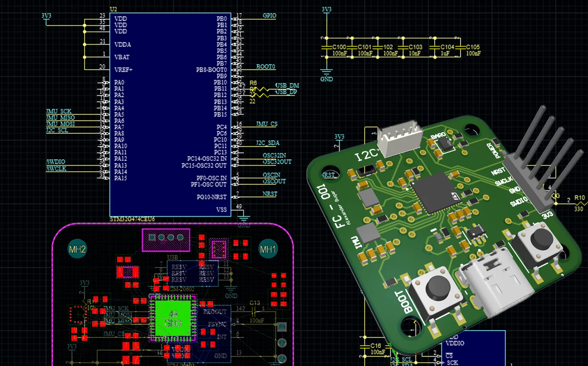Click the I2C_SCL net label at PA8
This screenshot has width=588, height=366.
[x=57, y=130]
